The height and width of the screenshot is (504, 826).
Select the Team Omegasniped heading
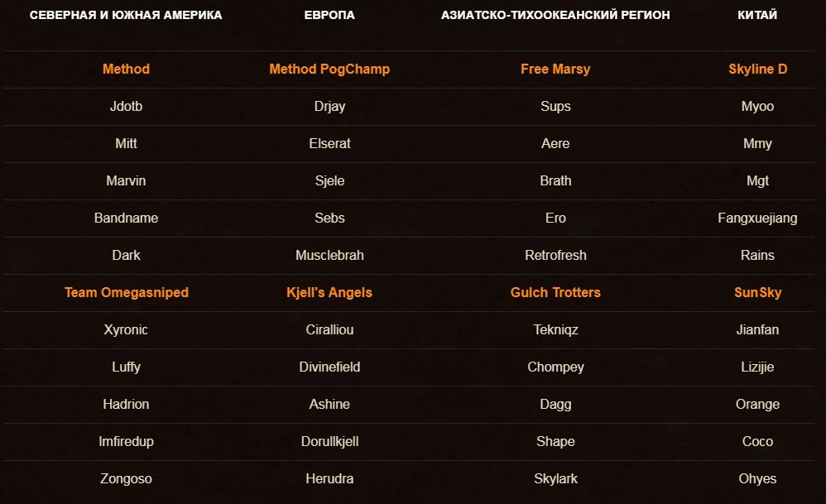126,292
